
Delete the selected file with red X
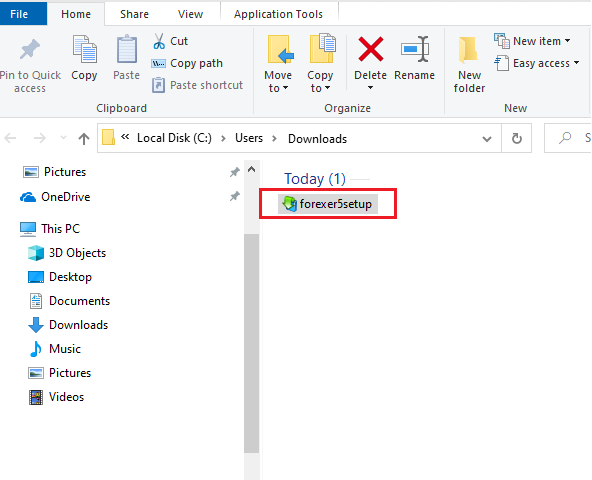coord(370,49)
